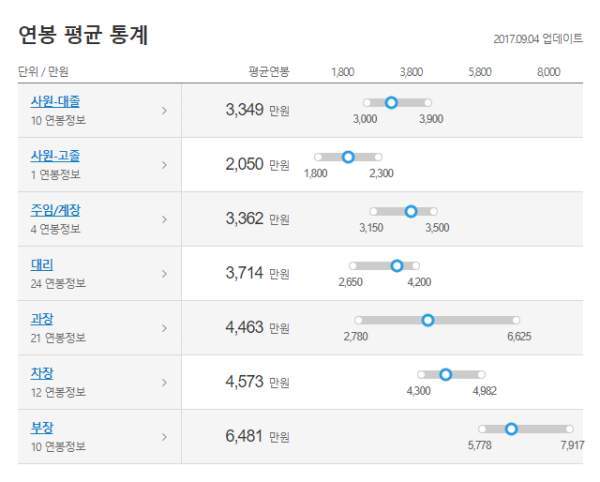
Task: Click the 사원-대졸 range slider blue marker
Action: tap(391, 103)
